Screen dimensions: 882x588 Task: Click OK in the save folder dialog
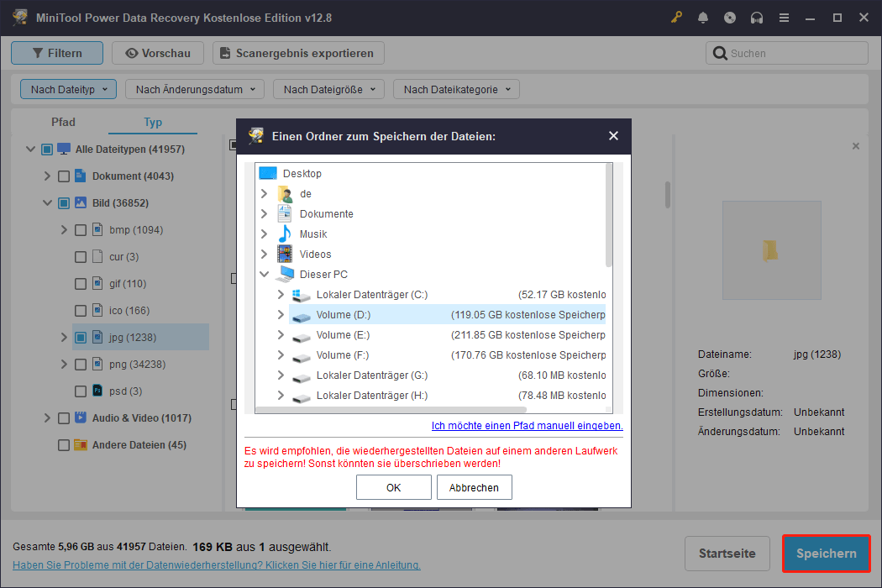pos(393,486)
